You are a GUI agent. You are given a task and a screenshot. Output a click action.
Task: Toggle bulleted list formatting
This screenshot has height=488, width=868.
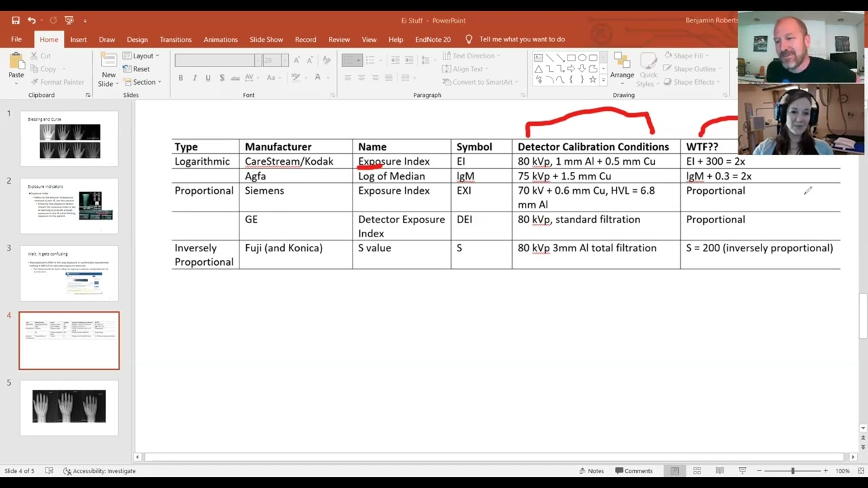[351, 60]
